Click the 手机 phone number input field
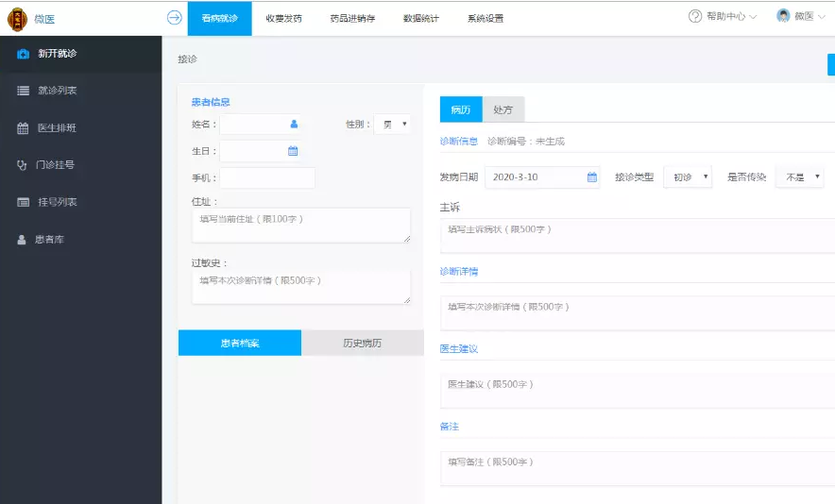The width and height of the screenshot is (835, 504). (267, 178)
